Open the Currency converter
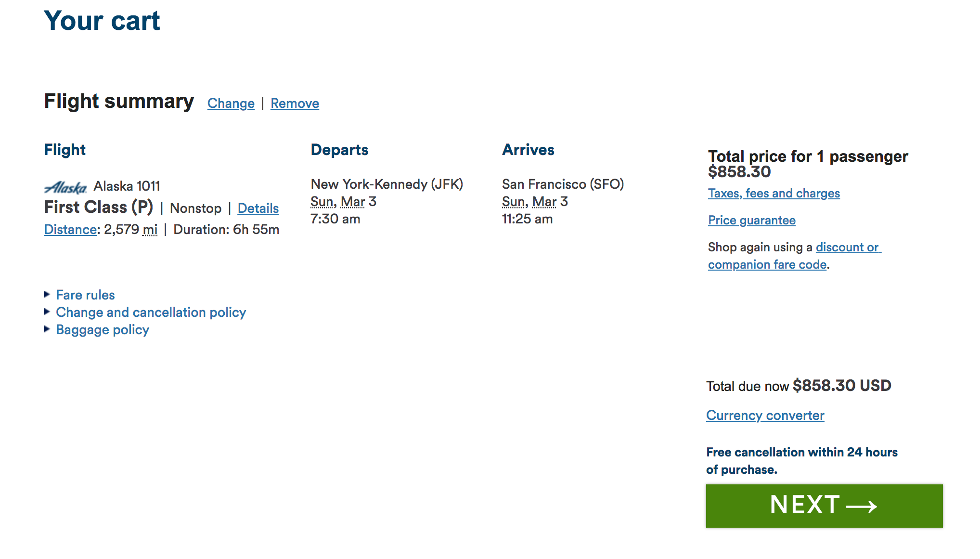The width and height of the screenshot is (980, 559). (765, 416)
